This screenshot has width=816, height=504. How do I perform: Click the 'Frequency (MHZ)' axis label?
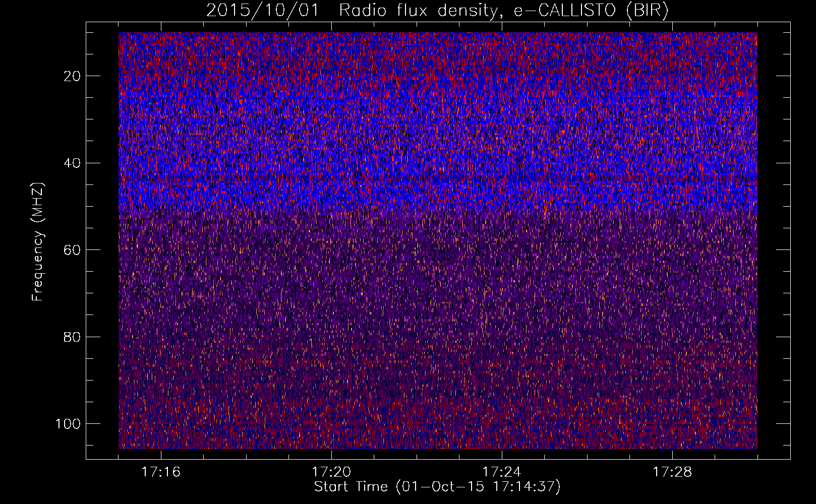pyautogui.click(x=38, y=242)
